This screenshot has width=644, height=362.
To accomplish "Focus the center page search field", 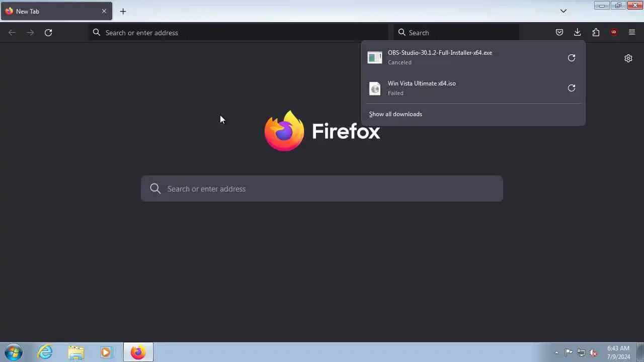I will (x=322, y=189).
